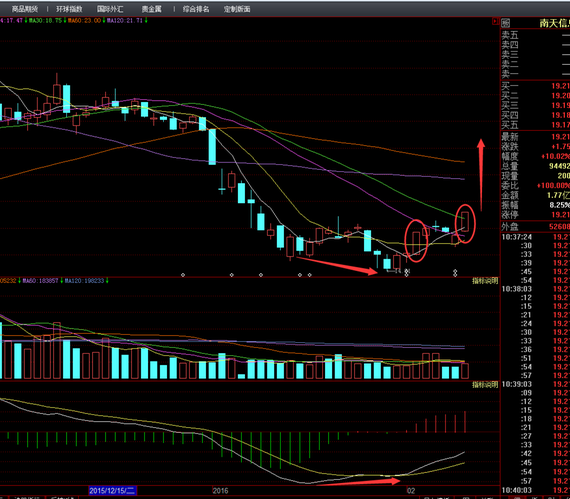Select the 2015/12/15 date marker on timeline
570x499 pixels.
point(112,491)
